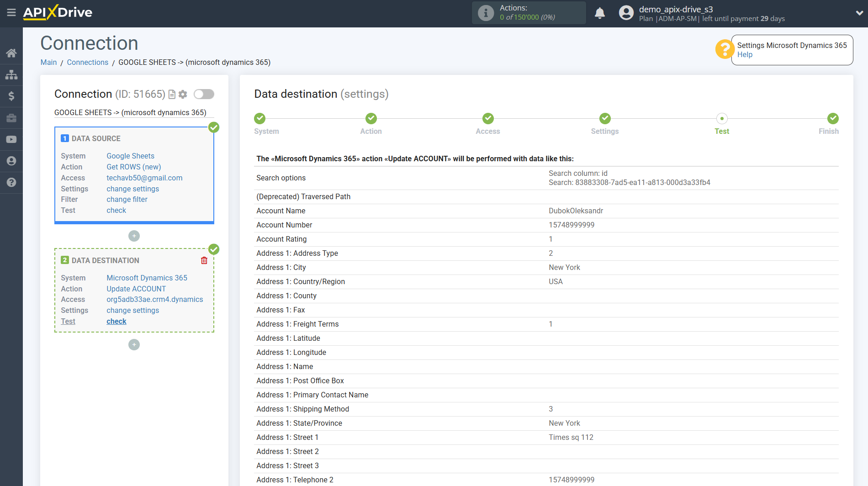Toggle the connection on/off switch

point(204,94)
